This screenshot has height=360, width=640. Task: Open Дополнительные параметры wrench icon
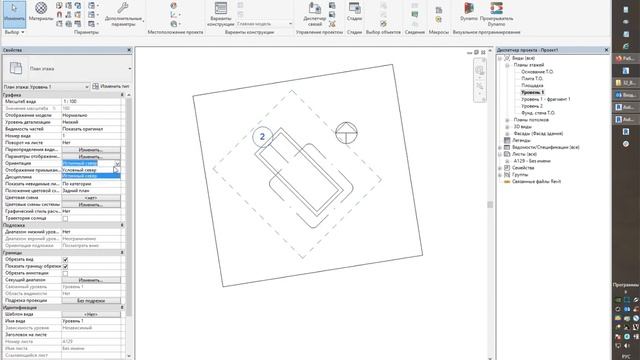point(123,13)
